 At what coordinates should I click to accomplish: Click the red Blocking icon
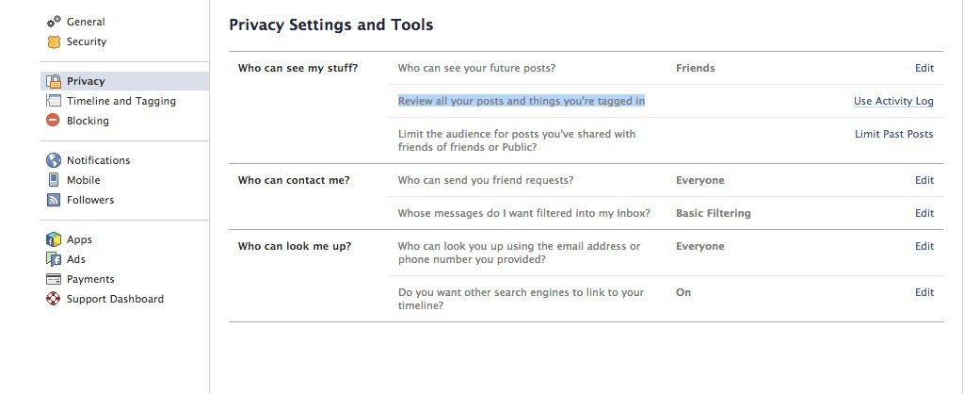[x=53, y=120]
